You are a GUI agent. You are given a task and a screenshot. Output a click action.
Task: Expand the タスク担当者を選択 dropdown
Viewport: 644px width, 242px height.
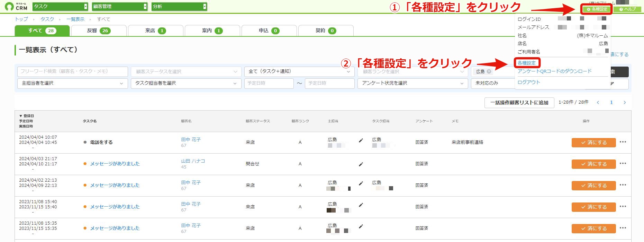[x=186, y=83]
